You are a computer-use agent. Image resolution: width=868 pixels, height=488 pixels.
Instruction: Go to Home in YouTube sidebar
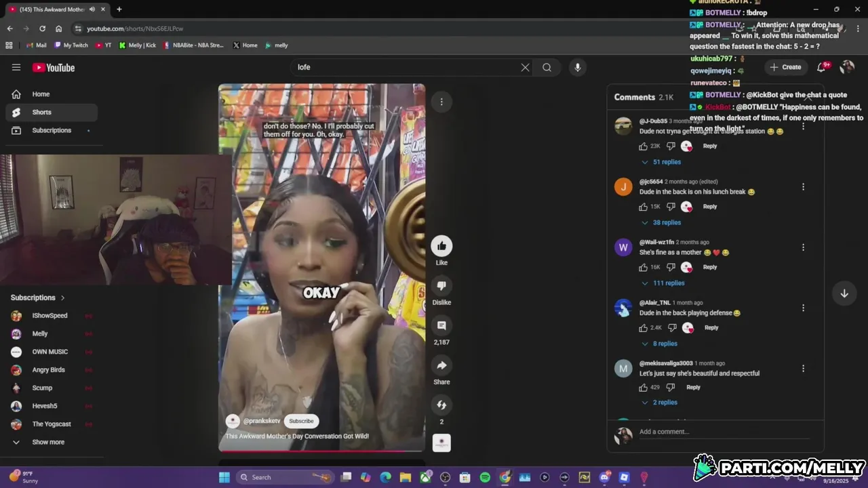[52, 94]
